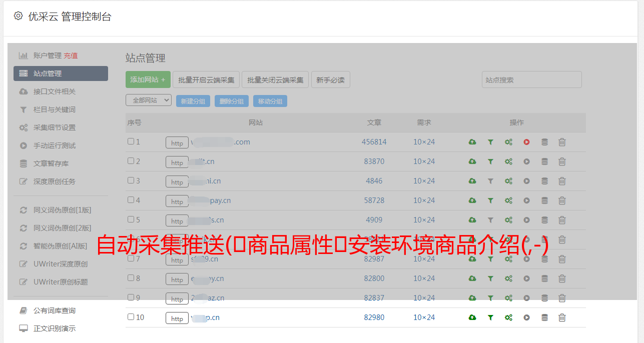Tick checkbox for site number 10
Image resolution: width=644 pixels, height=343 pixels.
tap(131, 317)
